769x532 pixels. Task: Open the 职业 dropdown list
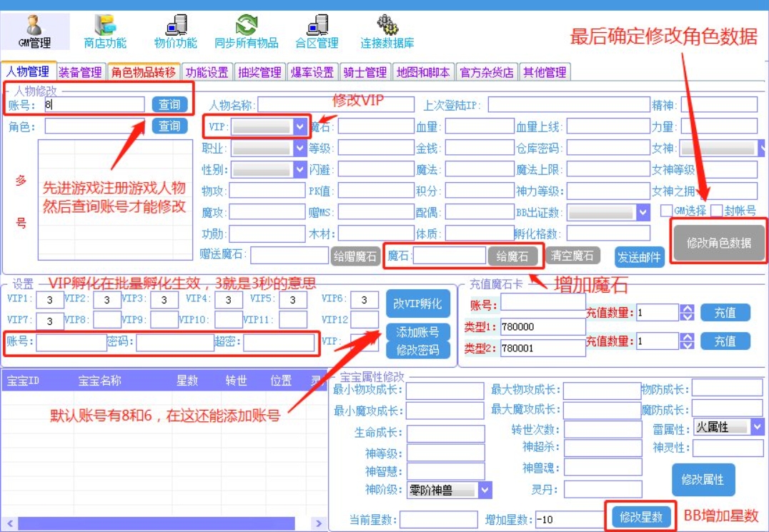[x=299, y=149]
